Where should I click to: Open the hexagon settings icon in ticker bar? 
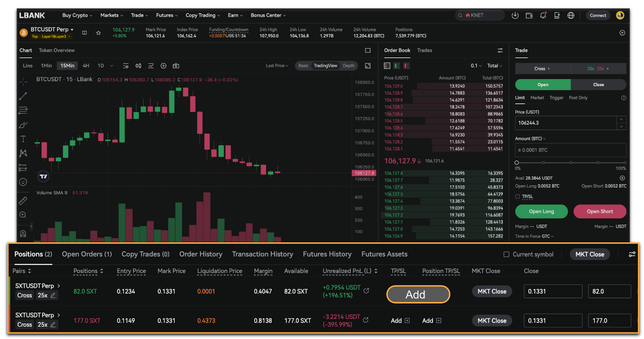click(622, 33)
